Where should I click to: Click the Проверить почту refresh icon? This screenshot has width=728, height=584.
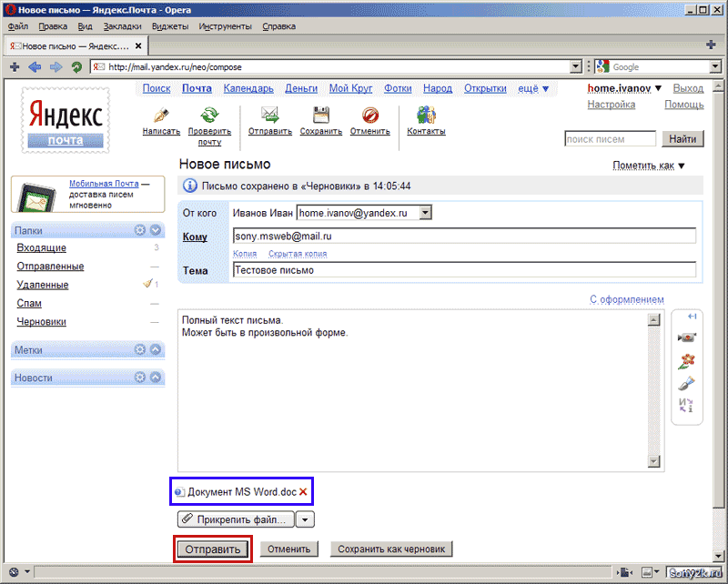[x=209, y=115]
